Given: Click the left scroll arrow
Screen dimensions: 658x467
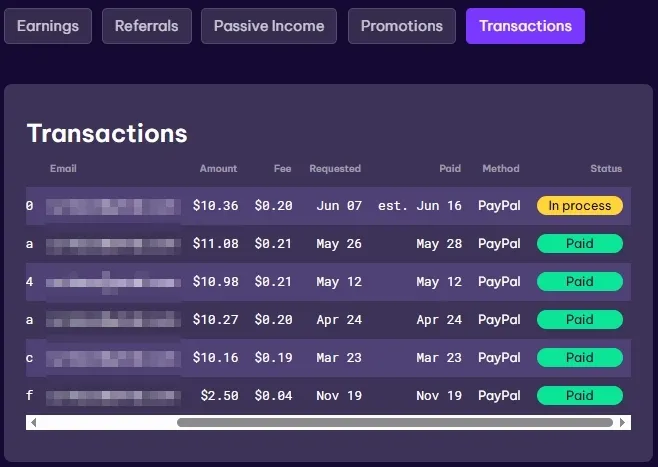Looking at the screenshot, I should pos(33,423).
